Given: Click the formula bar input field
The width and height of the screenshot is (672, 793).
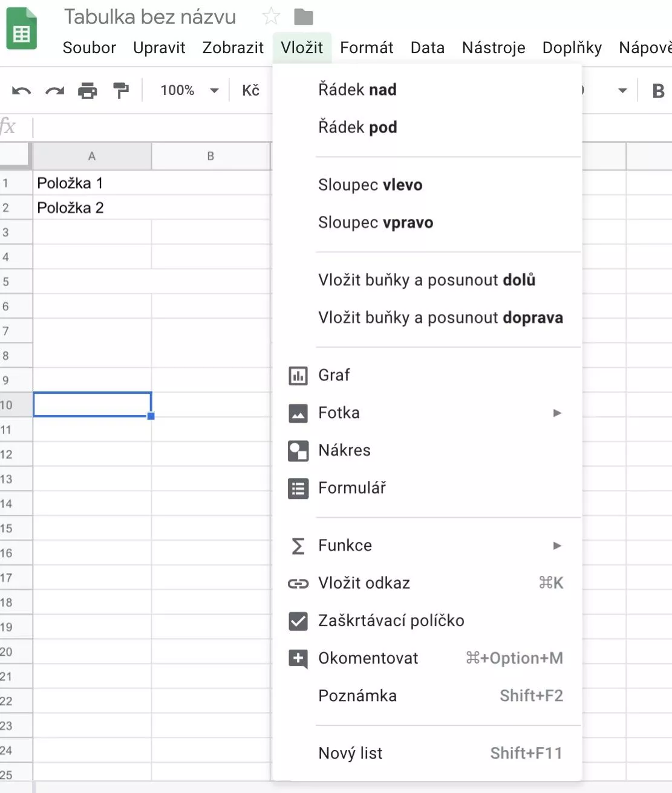Looking at the screenshot, I should click(x=152, y=127).
